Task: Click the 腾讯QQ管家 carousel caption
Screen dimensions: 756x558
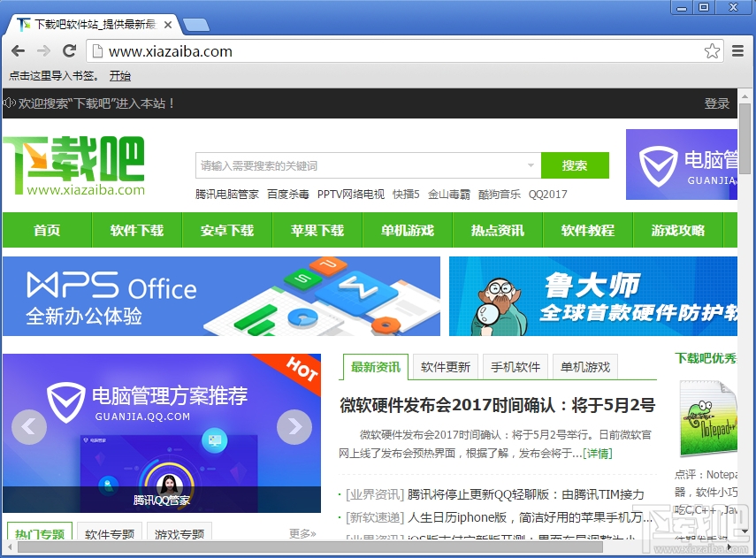Action: pyautogui.click(x=162, y=501)
